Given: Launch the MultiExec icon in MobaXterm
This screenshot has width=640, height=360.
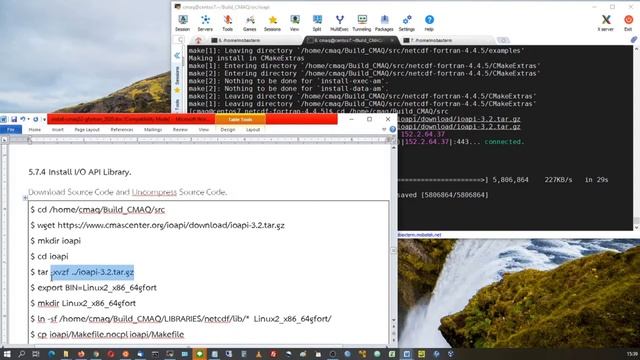Looking at the screenshot, I should (339, 23).
